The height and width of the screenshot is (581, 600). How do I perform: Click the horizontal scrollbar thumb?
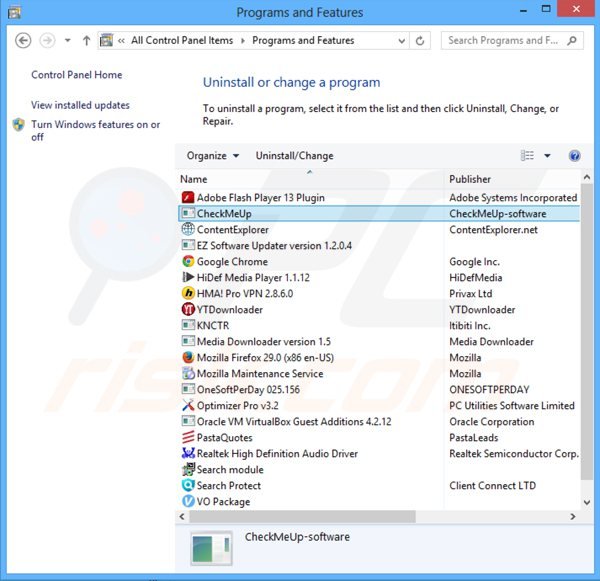click(302, 517)
